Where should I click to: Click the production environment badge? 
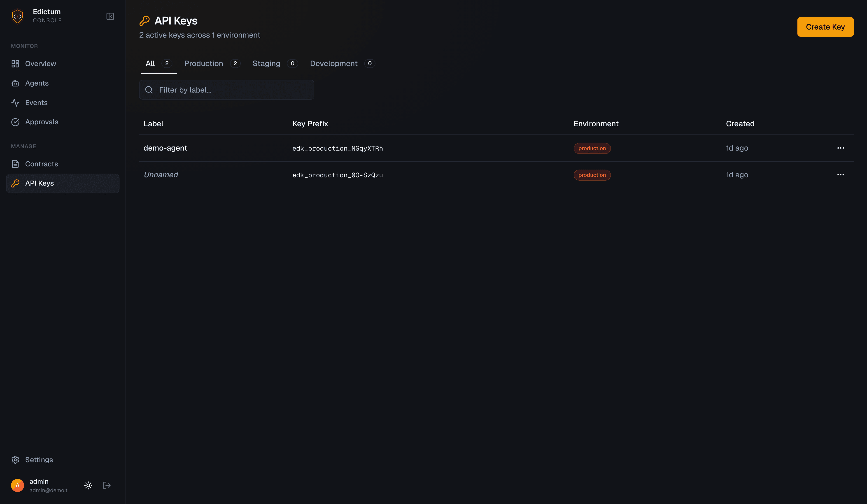pos(592,148)
